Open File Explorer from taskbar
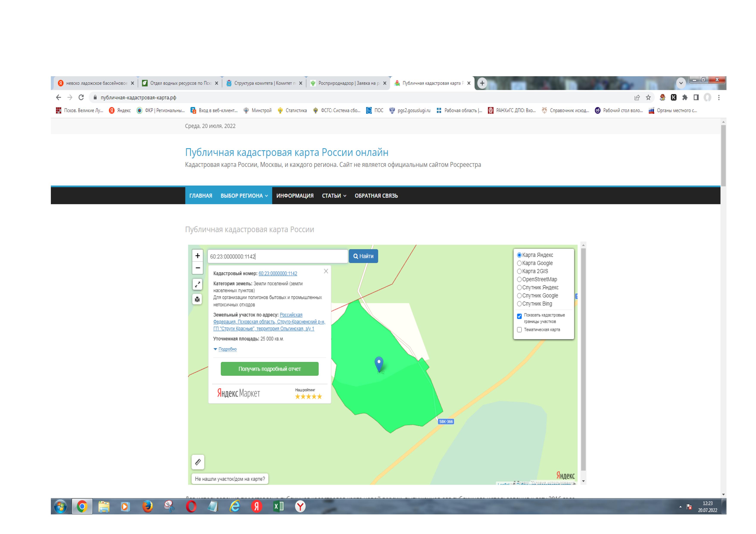The height and width of the screenshot is (534, 756). [x=104, y=507]
